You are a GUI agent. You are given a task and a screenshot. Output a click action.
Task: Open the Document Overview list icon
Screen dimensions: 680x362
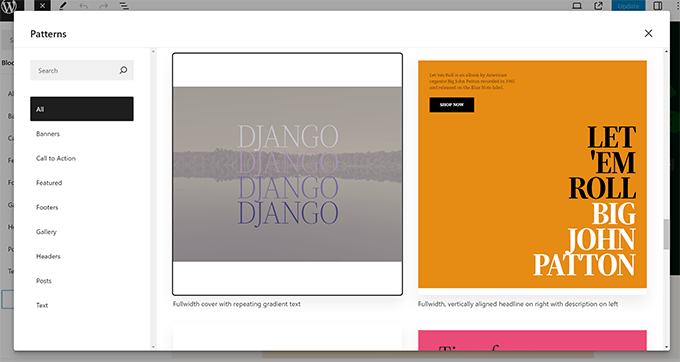pos(124,6)
